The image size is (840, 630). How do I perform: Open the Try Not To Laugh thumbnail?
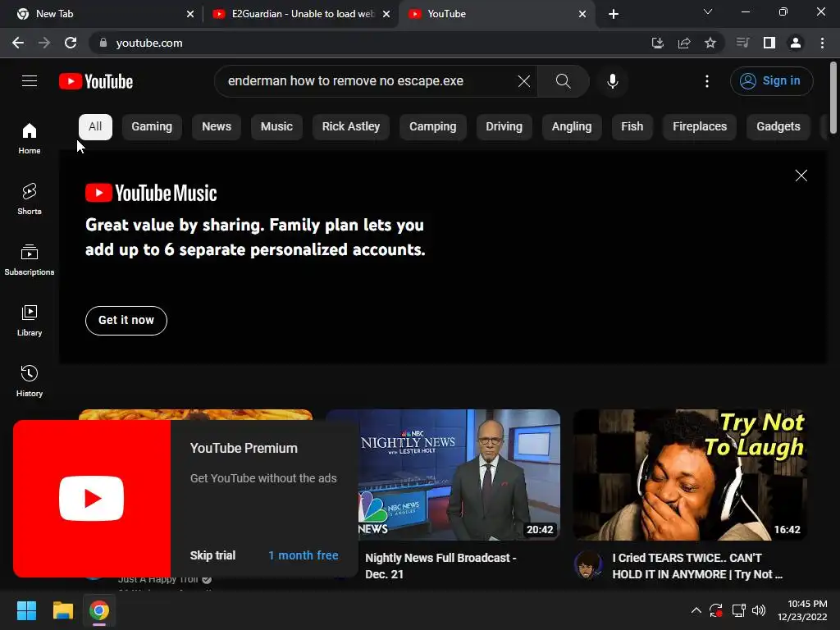690,475
